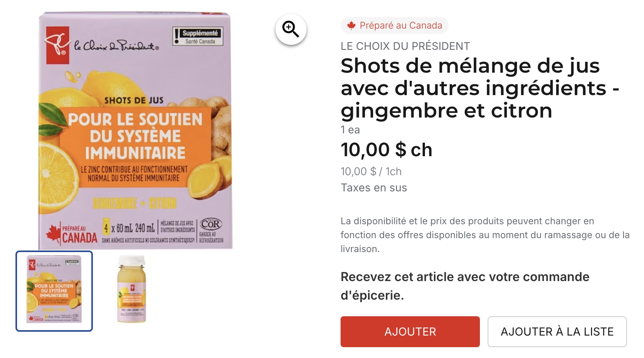Screen dimensions: 644x358
Task: Click the maple leaf icon in badge
Action: click(x=351, y=26)
